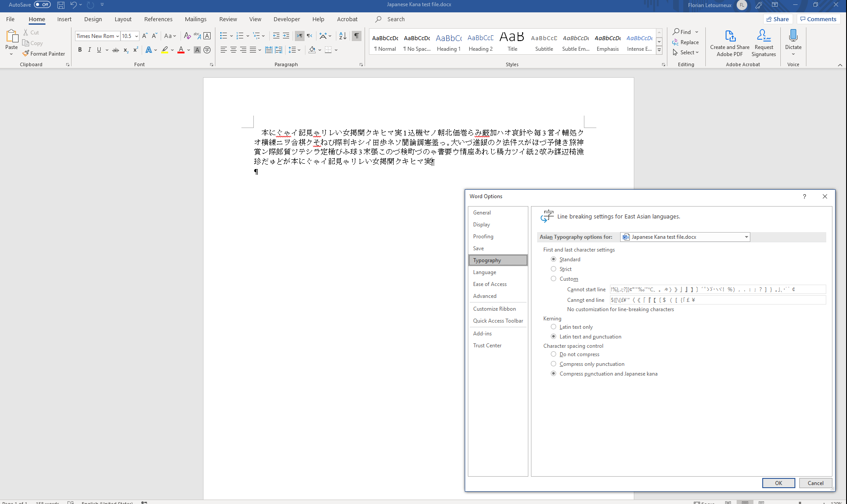Viewport: 847px width, 504px height.
Task: Apply the Heading 1 style
Action: tap(448, 42)
